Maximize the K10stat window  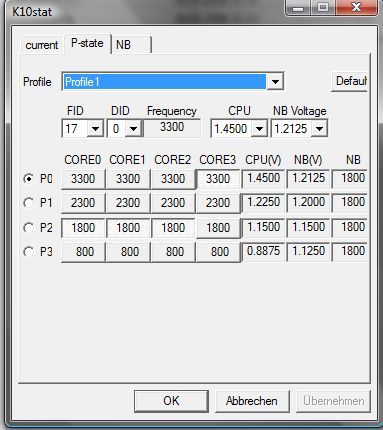coord(323,7)
